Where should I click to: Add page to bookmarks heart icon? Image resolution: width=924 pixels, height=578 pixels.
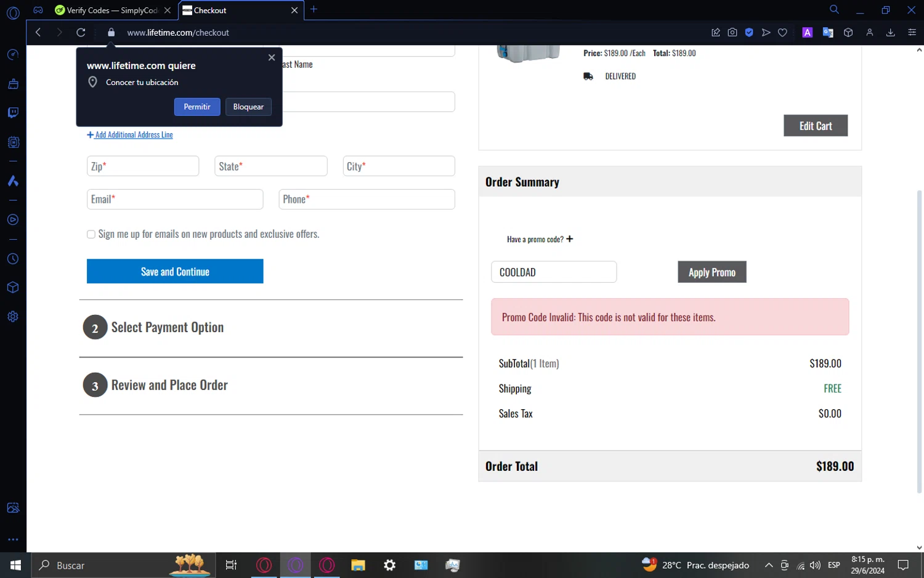(782, 33)
